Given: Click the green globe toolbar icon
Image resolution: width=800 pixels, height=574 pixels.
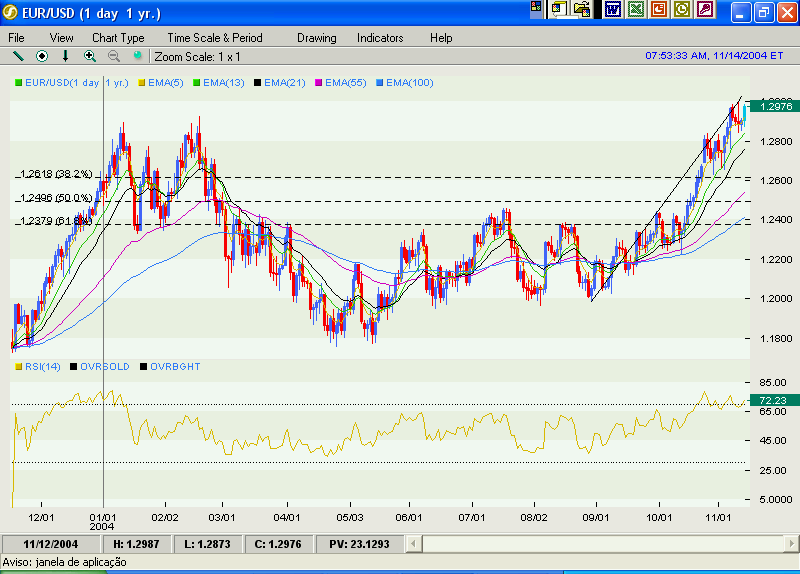Looking at the screenshot, I should pos(138,57).
